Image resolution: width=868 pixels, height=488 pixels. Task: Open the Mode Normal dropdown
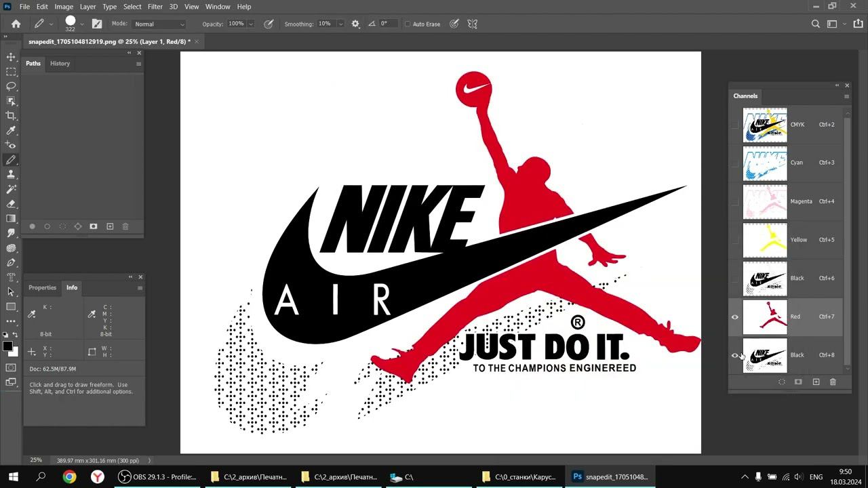(x=159, y=24)
